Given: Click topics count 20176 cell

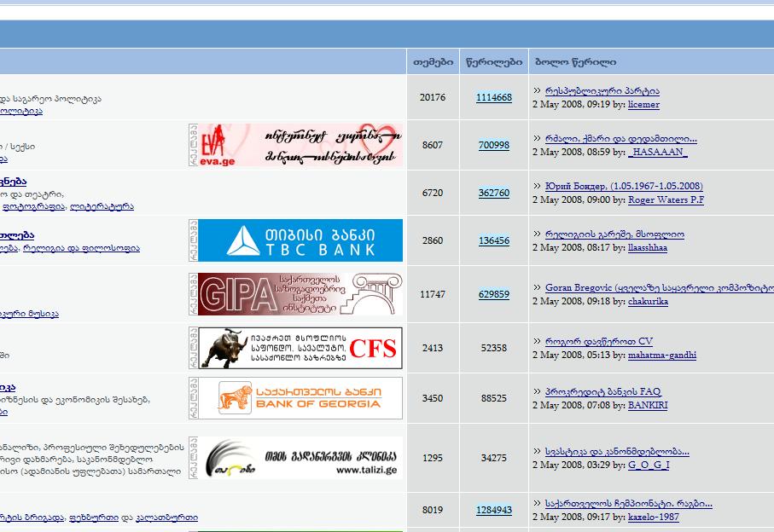Looking at the screenshot, I should click(433, 98).
